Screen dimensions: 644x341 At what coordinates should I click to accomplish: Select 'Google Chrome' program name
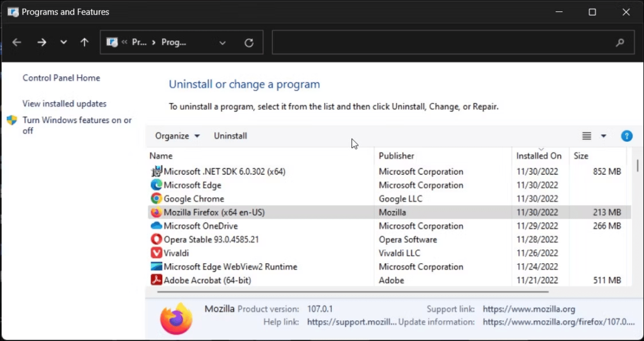coord(194,198)
